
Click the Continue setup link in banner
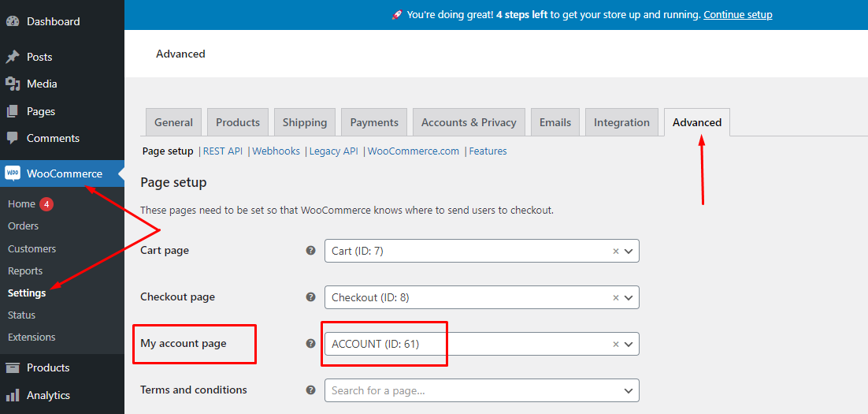tap(738, 15)
